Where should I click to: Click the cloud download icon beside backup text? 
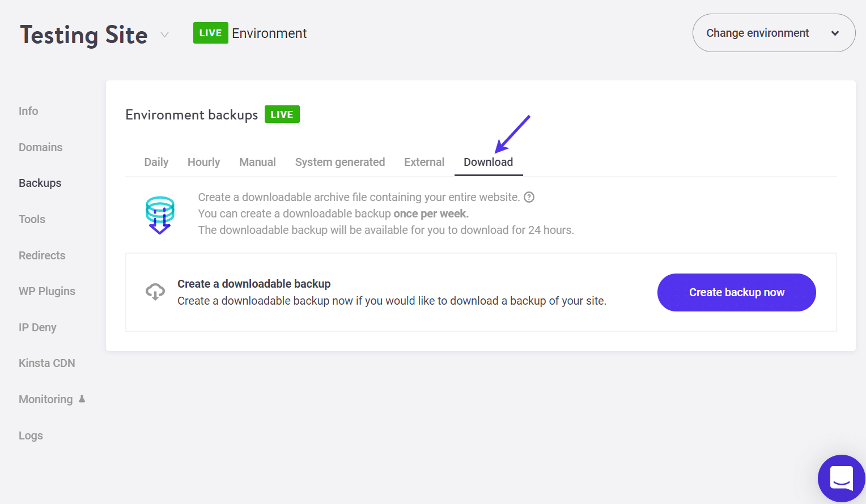(x=155, y=291)
